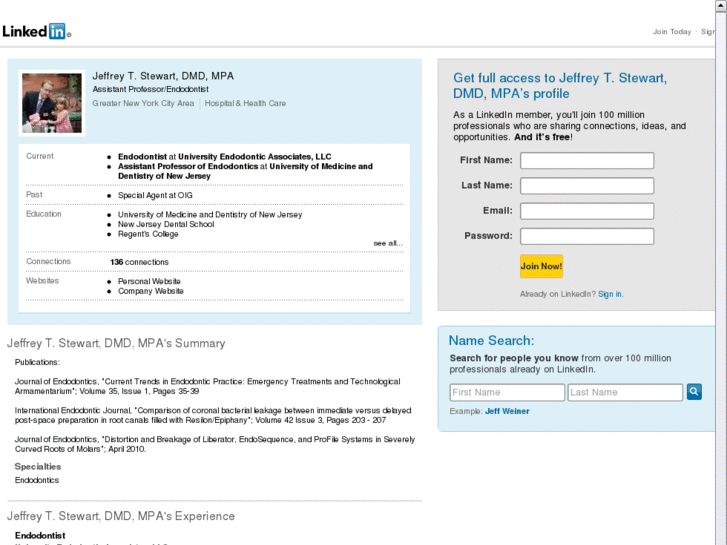Screen dimensions: 727x545
Task: Click the scrollbar up arrow
Action: [x=721, y=5]
